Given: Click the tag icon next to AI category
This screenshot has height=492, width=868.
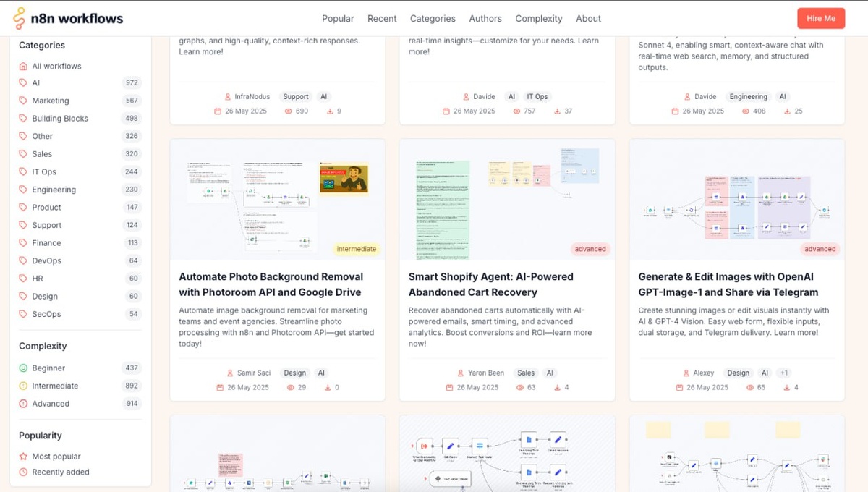Looking at the screenshot, I should (24, 83).
